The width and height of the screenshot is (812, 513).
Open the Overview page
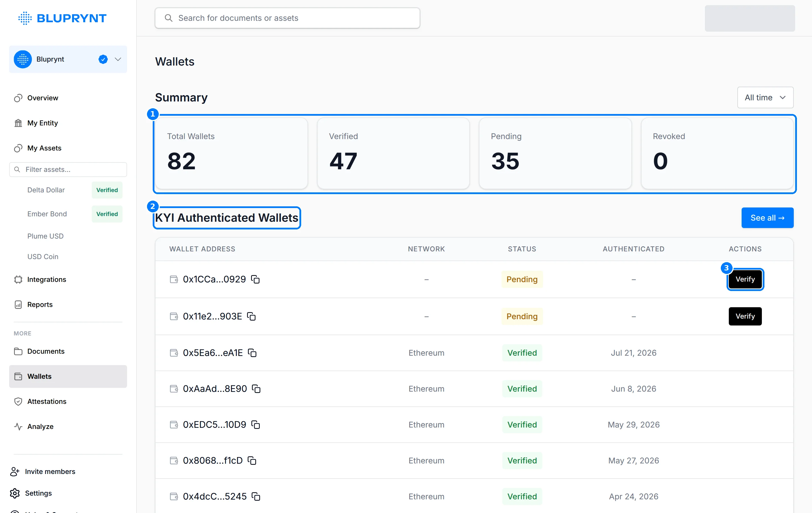[68, 98]
